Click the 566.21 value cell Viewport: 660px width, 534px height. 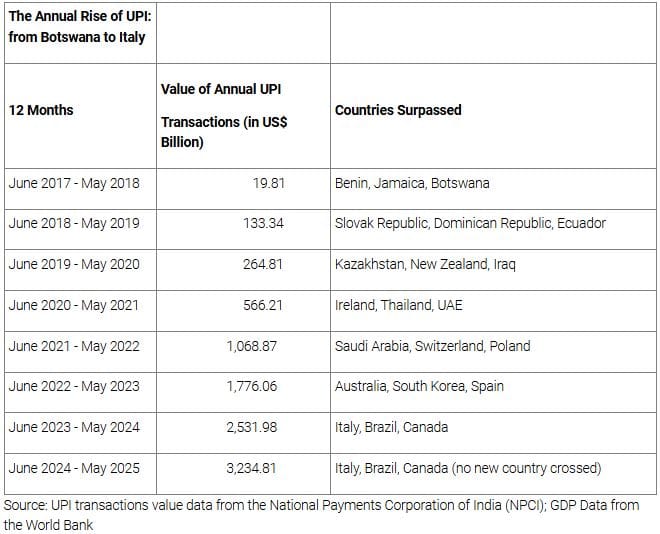click(263, 305)
